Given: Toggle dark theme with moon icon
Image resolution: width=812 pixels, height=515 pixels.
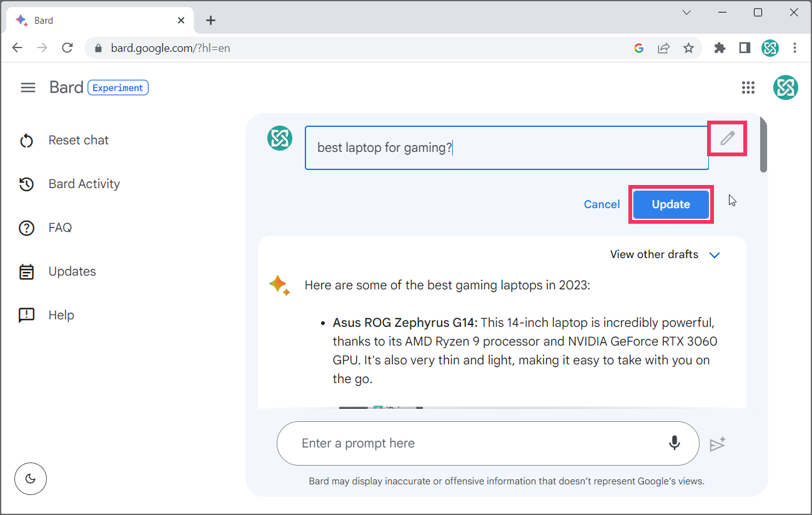Looking at the screenshot, I should pos(31,479).
